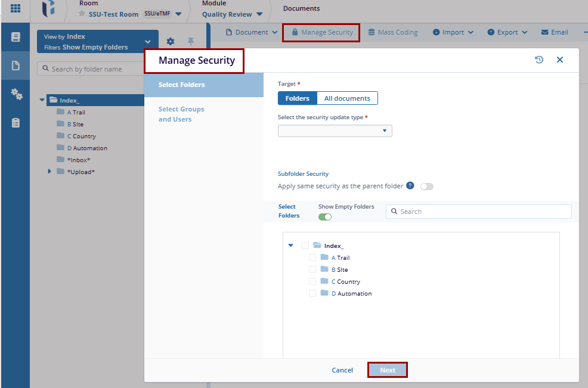The height and width of the screenshot is (388, 588).
Task: Click the history icon in Manage Security dialog
Action: click(x=539, y=60)
